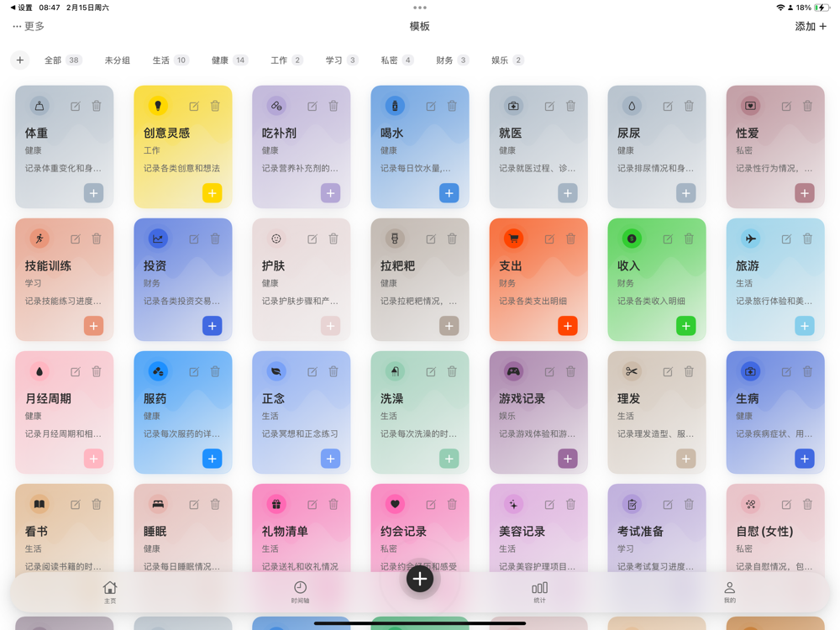Screen dimensions: 840x630
Task: Edit the 投资 template
Action: click(x=194, y=239)
